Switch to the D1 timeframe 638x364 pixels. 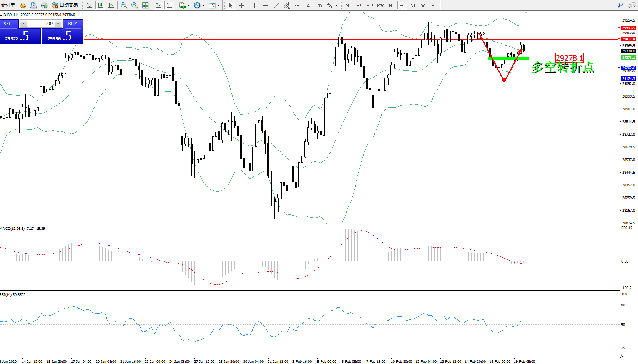(413, 5)
